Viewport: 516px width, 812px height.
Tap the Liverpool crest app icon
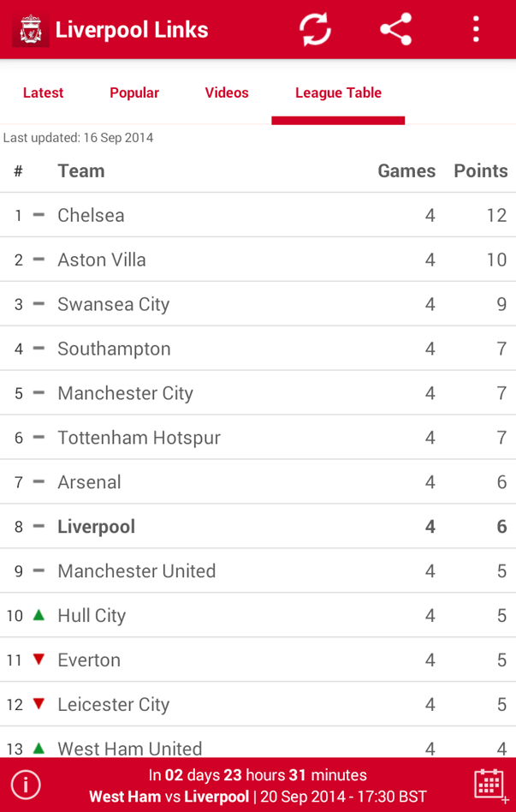pyautogui.click(x=31, y=30)
